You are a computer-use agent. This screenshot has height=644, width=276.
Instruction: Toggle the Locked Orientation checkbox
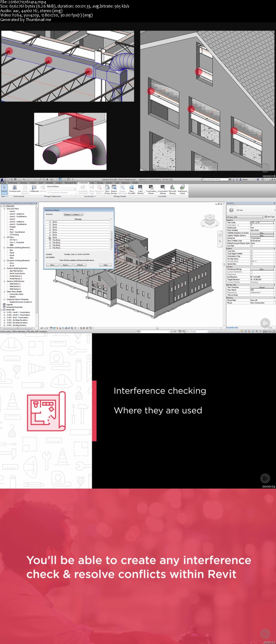(x=251, y=272)
